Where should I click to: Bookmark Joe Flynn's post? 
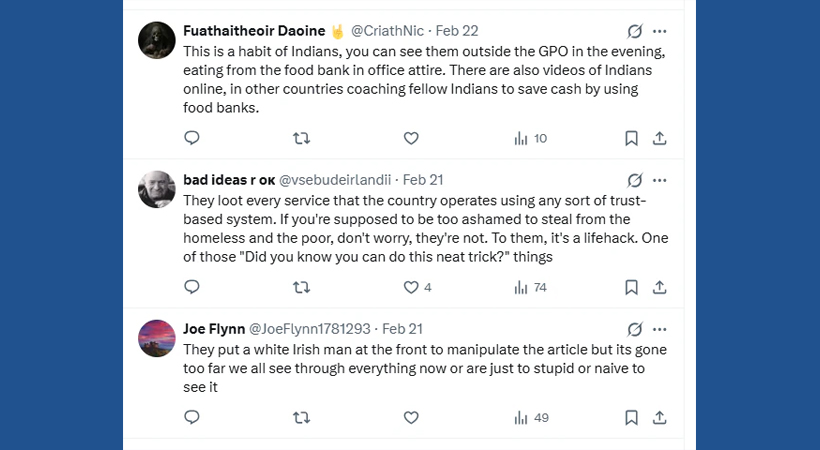pyautogui.click(x=631, y=417)
